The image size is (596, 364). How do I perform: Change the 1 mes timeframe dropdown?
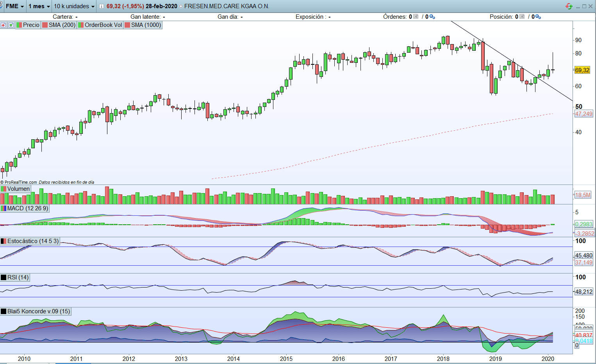click(39, 6)
